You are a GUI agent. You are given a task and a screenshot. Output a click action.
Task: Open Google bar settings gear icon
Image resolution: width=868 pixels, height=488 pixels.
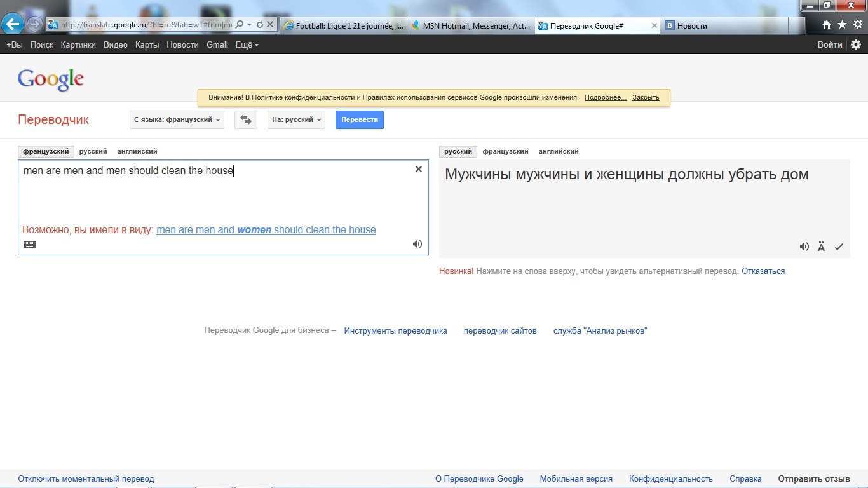[x=856, y=44]
